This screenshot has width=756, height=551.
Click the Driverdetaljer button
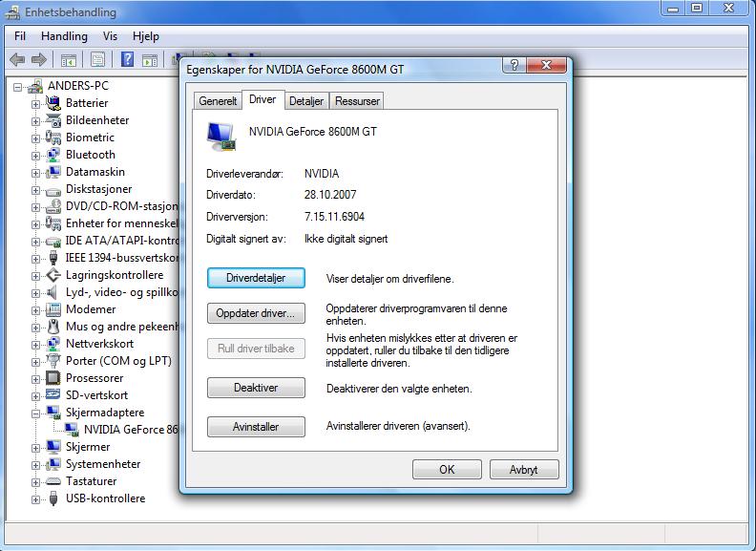(256, 278)
